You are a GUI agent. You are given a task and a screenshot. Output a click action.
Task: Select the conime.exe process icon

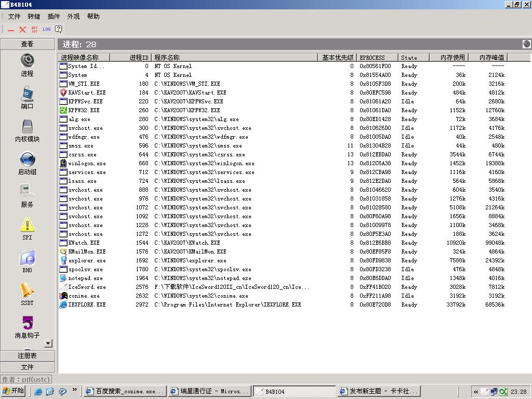coord(63,296)
